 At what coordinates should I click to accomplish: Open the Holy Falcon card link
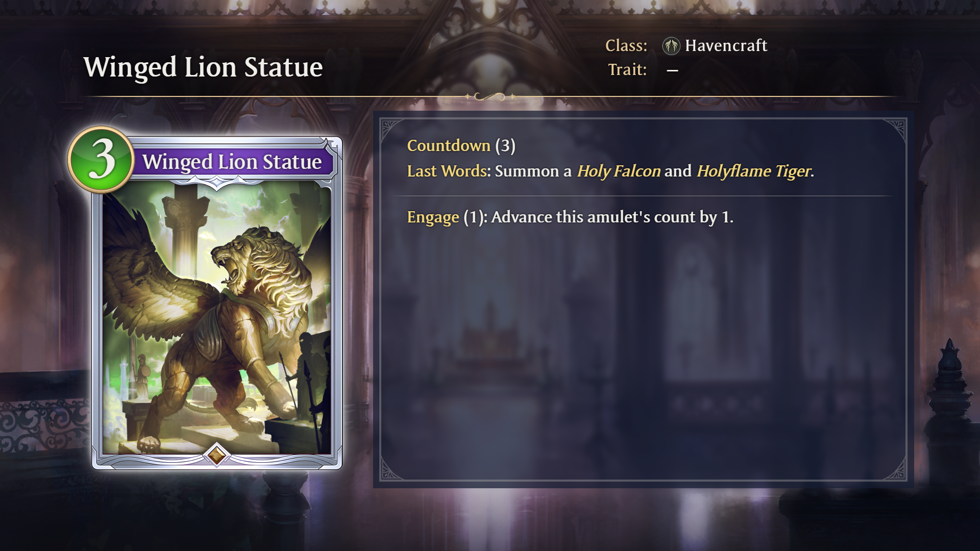click(619, 171)
